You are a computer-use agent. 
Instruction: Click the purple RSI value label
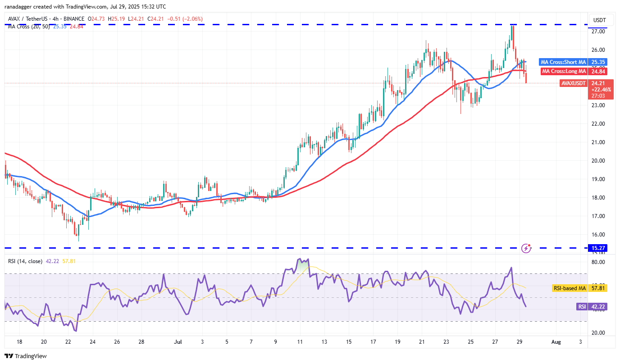[582, 307]
